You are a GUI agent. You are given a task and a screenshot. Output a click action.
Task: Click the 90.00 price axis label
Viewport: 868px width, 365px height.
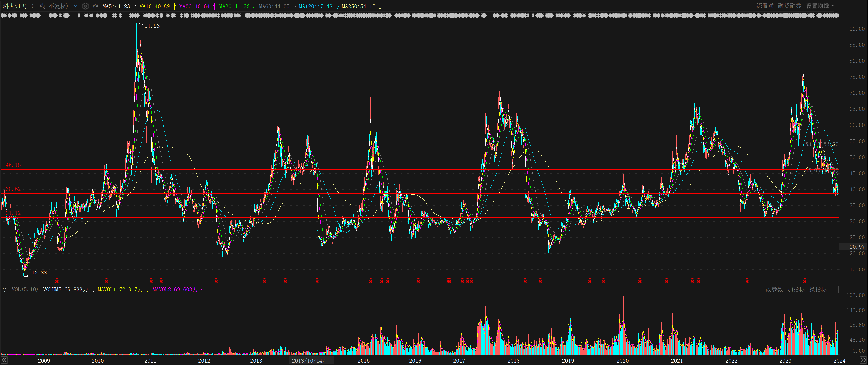click(857, 29)
